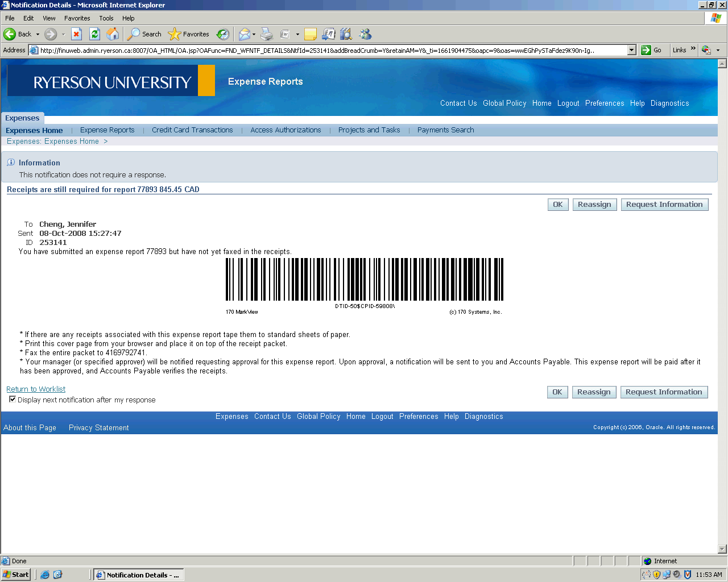The height and width of the screenshot is (582, 728).
Task: Expand the address bar dropdown
Action: (x=631, y=50)
